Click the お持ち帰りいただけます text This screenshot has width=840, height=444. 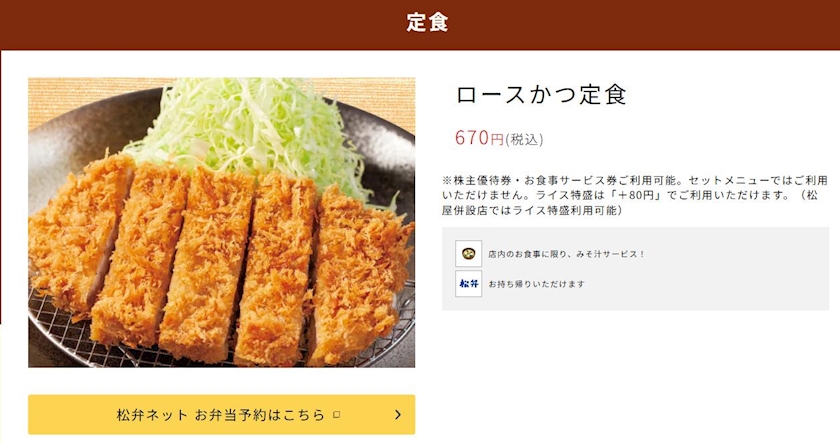click(536, 284)
